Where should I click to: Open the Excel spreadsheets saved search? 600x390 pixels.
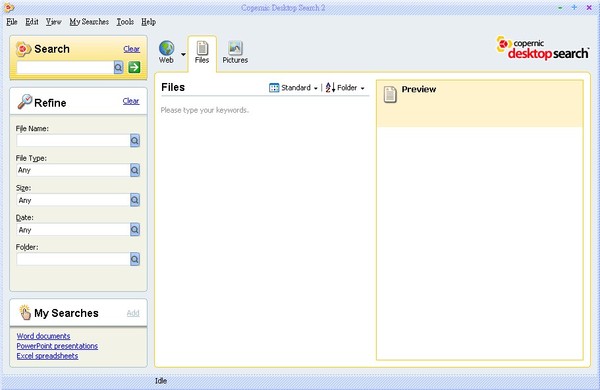47,356
